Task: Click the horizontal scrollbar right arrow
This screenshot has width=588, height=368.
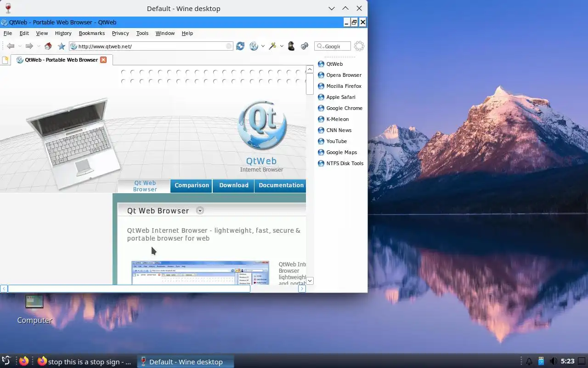Action: point(302,288)
